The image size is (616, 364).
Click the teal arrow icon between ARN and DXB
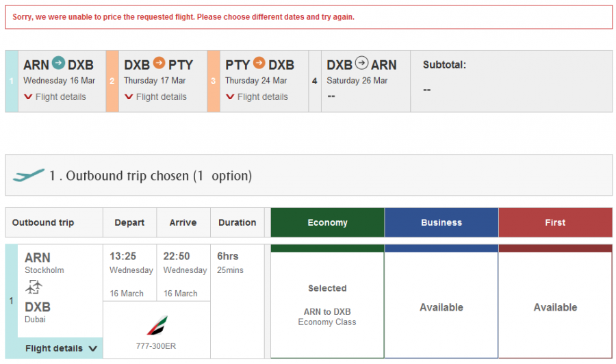click(x=58, y=64)
